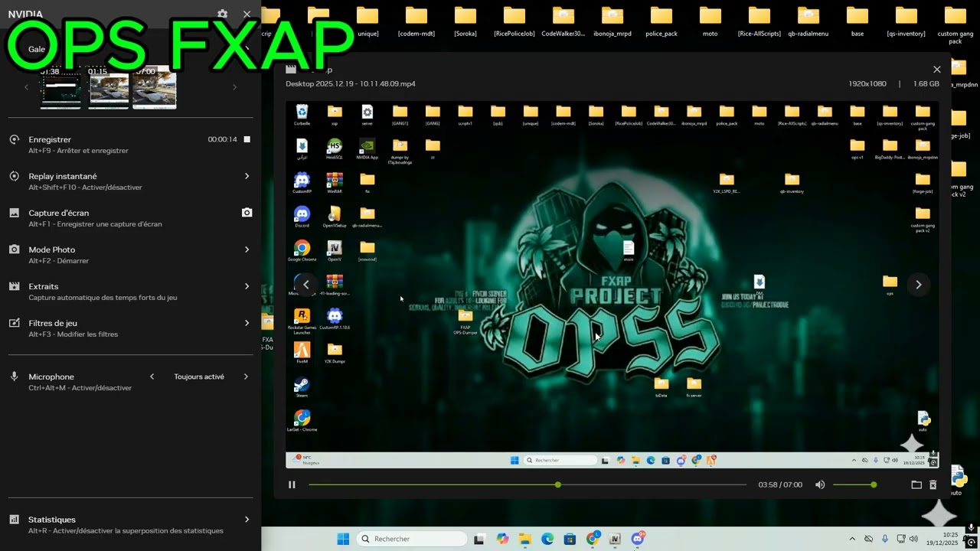Open the gallery thumbnail labeled 01:15
Screen dimensions: 980x551
coord(109,89)
